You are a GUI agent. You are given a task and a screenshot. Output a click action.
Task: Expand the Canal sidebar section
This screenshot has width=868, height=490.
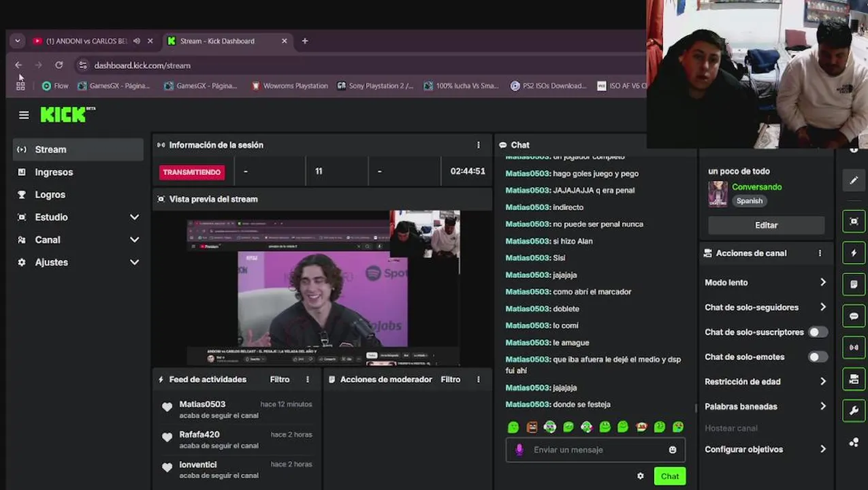coord(135,240)
